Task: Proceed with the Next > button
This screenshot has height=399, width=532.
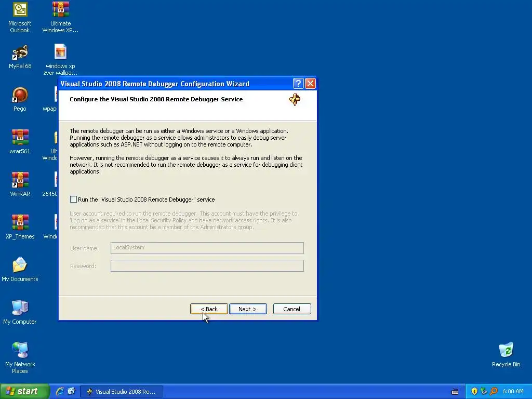Action: [248, 309]
